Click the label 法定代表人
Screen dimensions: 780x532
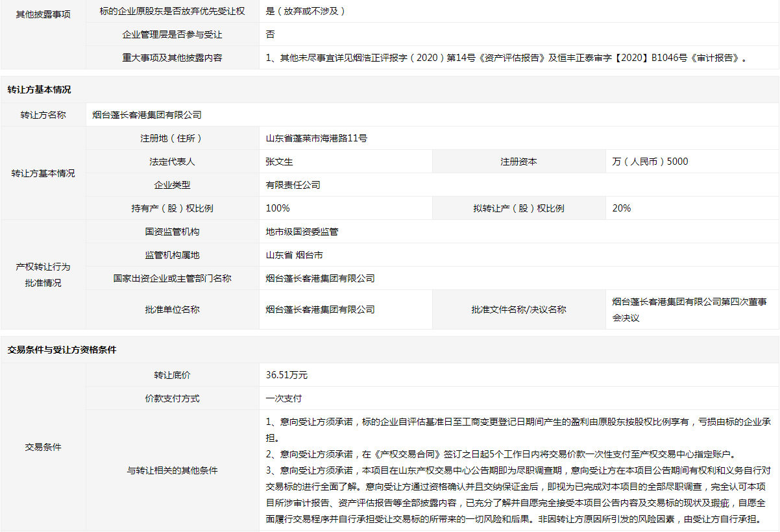coord(172,162)
